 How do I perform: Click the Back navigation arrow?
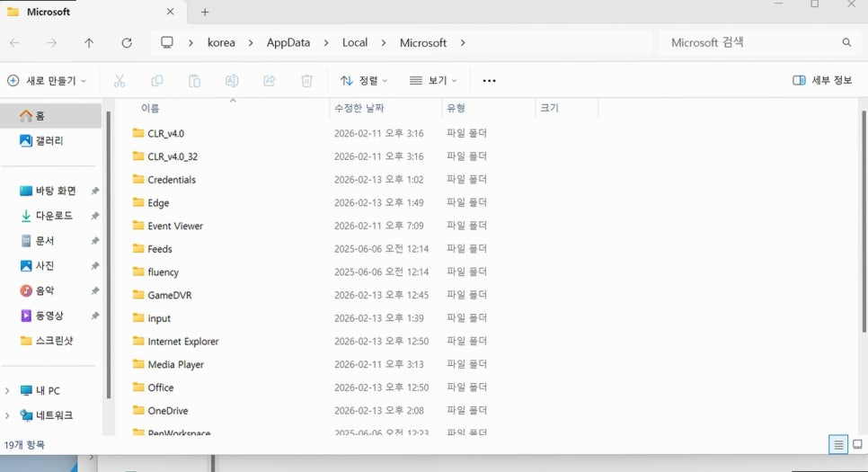pos(15,42)
